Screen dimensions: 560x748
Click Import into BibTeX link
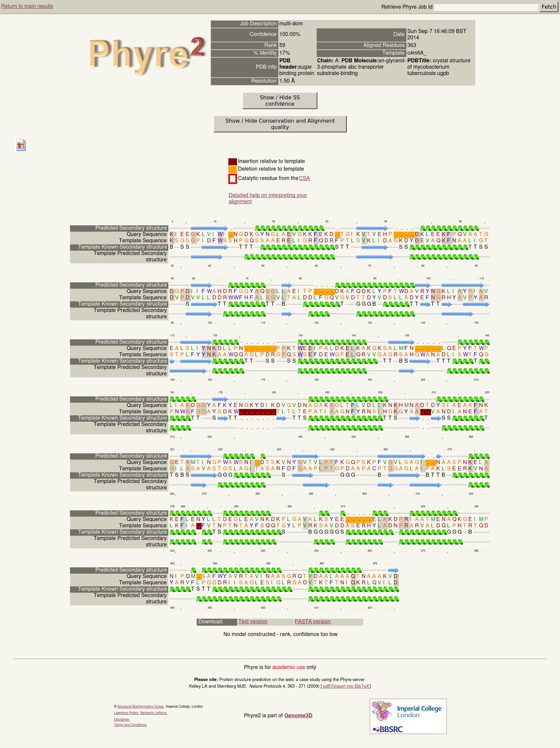(351, 686)
